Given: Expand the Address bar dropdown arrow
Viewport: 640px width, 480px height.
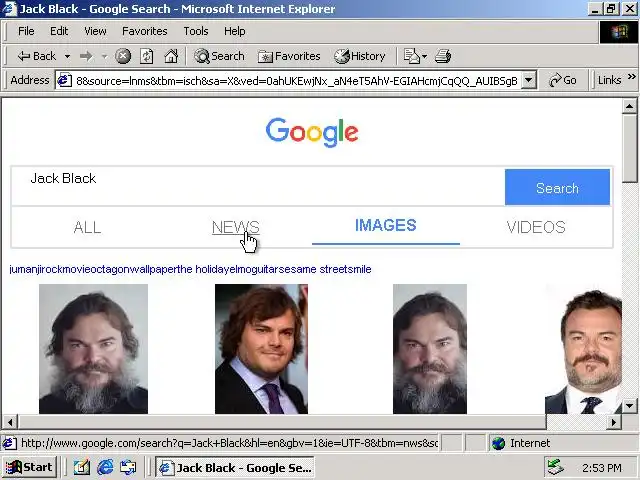Looking at the screenshot, I should [528, 80].
